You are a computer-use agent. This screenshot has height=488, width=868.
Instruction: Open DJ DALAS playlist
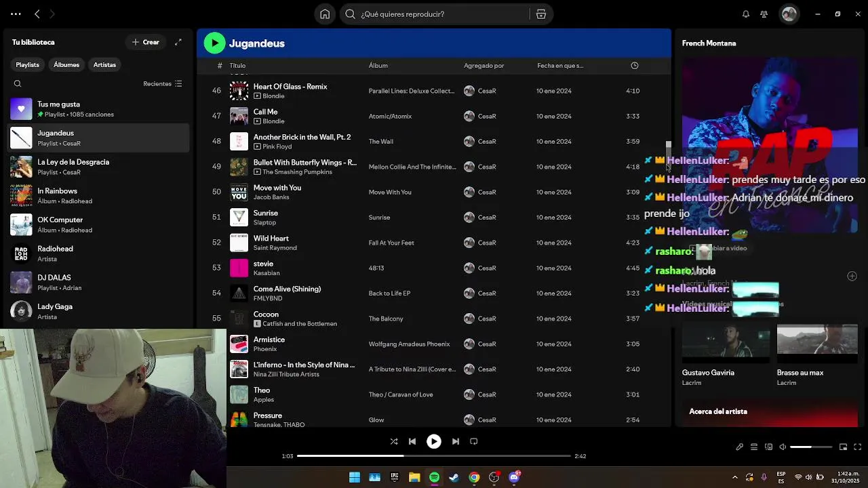pos(99,283)
